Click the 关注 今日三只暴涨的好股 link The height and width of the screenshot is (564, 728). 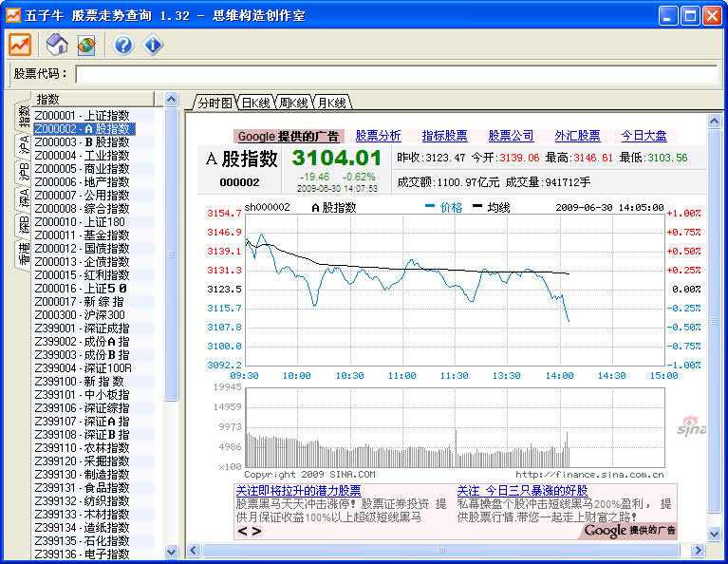tap(522, 491)
